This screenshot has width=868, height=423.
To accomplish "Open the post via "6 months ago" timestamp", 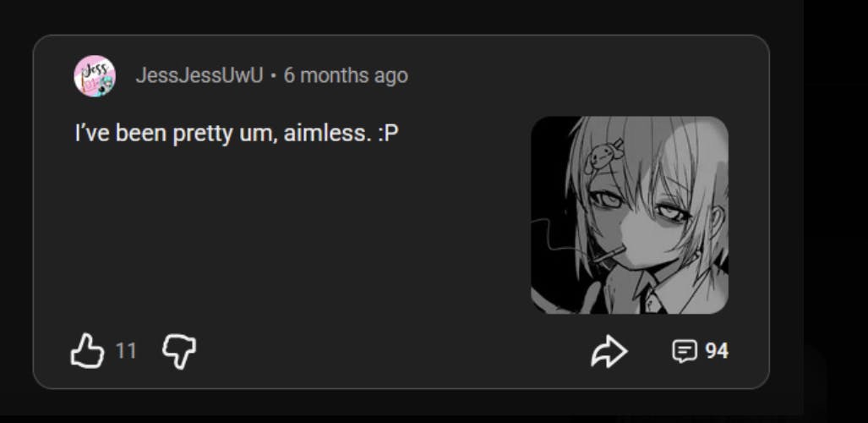I will 346,75.
